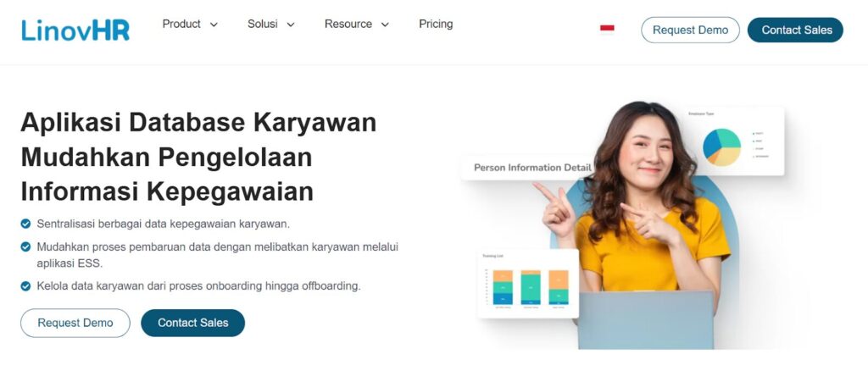Click Request Demo below the bullet list
The height and width of the screenshot is (382, 868).
pyautogui.click(x=75, y=323)
